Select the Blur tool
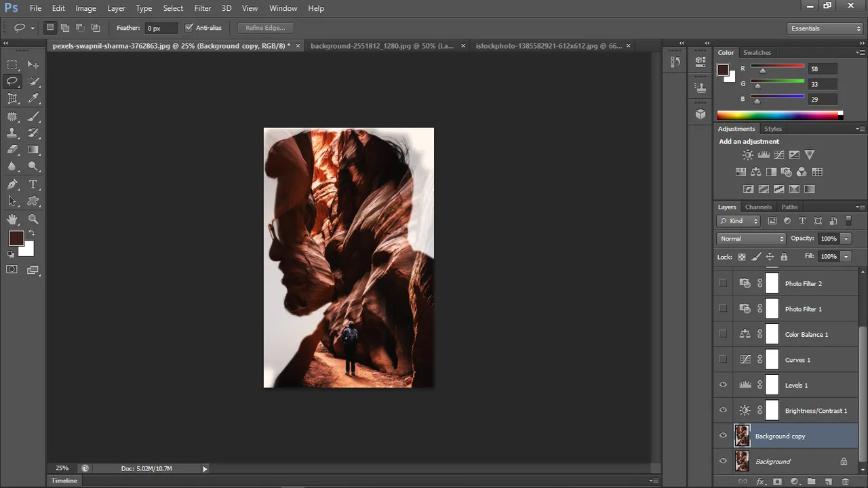The height and width of the screenshot is (488, 868). [x=12, y=167]
